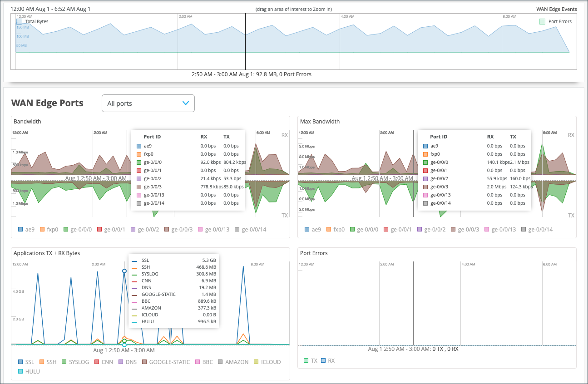
Task: Toggle Port Errors legend checkbox in top chart
Action: click(x=542, y=21)
